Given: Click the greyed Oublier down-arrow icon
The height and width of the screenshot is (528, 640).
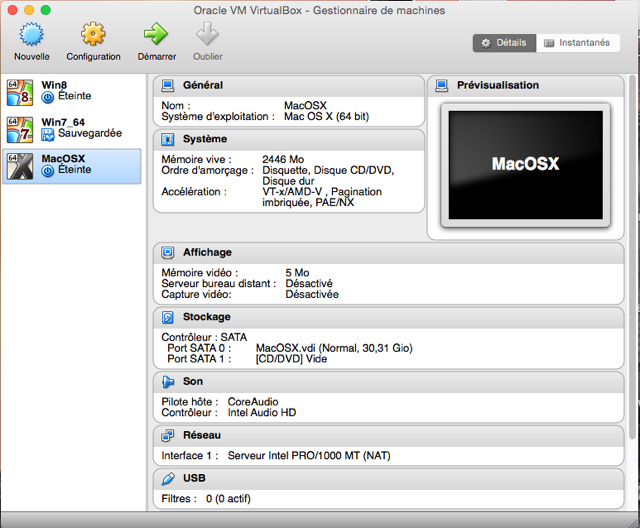Looking at the screenshot, I should click(x=207, y=33).
